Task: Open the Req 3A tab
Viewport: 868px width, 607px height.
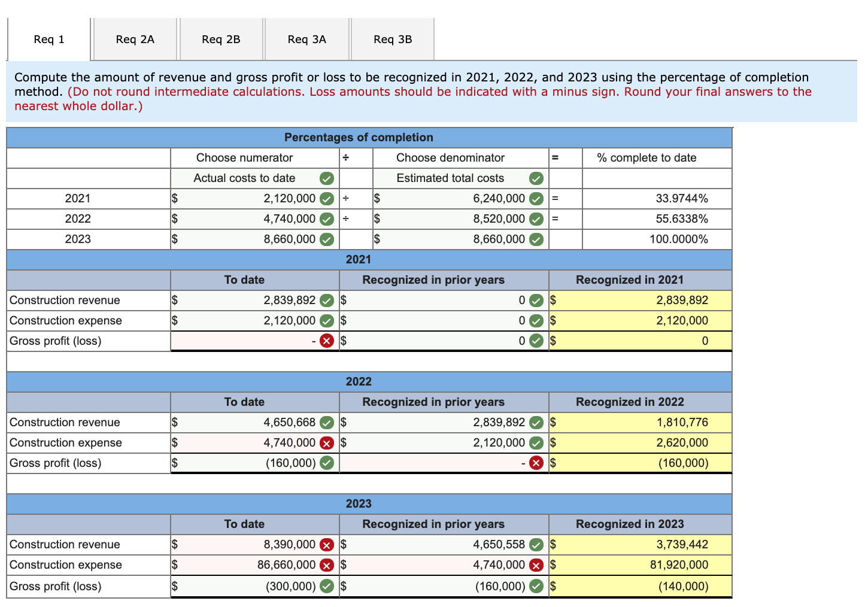Action: [307, 40]
